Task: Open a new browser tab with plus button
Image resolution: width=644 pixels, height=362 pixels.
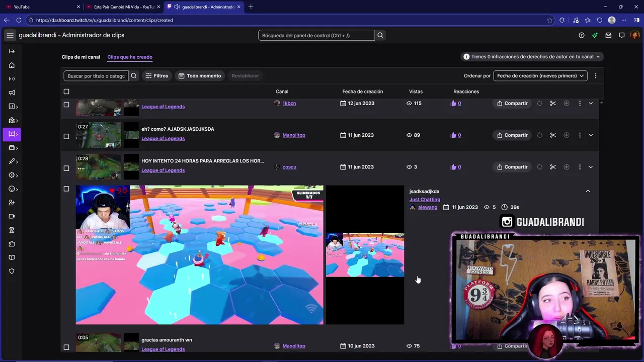Action: point(251,7)
